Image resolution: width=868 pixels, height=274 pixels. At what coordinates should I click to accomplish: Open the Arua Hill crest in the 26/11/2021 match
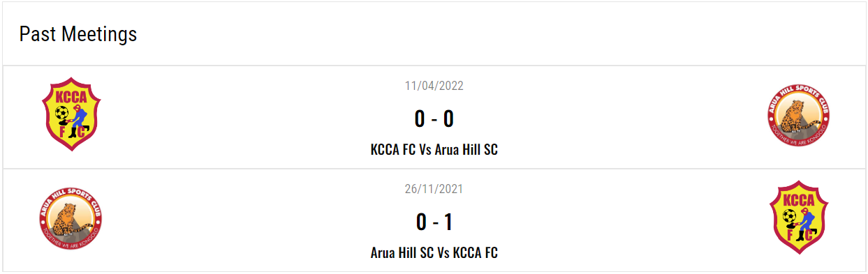point(71,218)
